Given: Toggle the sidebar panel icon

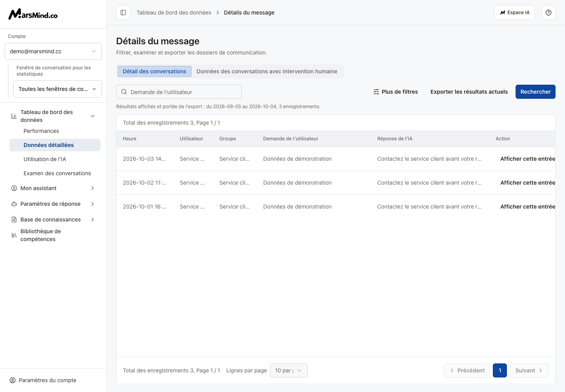Looking at the screenshot, I should [123, 13].
